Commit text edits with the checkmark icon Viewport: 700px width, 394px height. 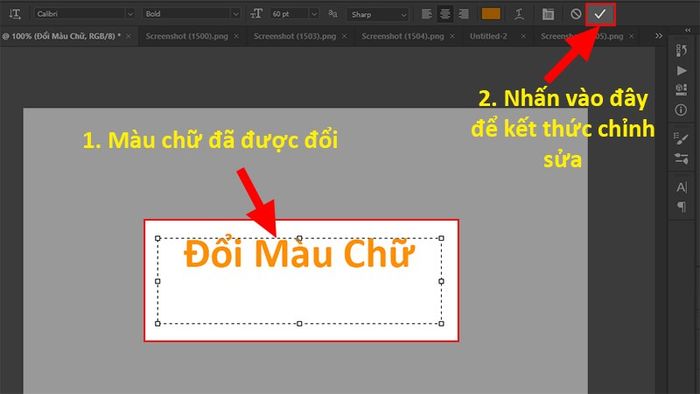tap(600, 14)
